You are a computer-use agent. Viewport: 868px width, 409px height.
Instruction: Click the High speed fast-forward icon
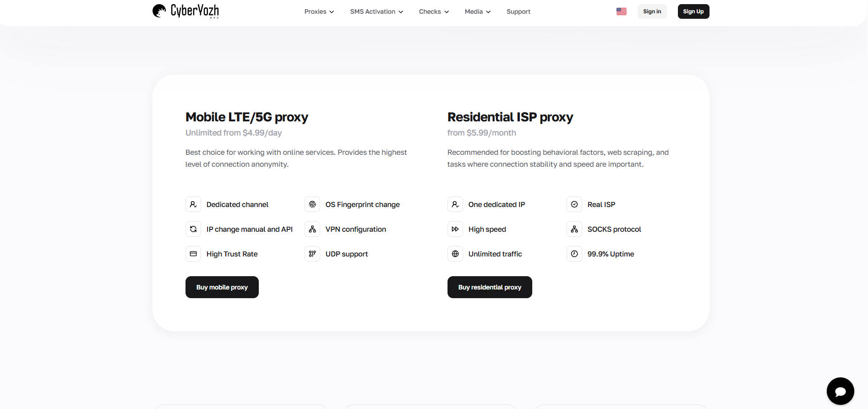455,229
